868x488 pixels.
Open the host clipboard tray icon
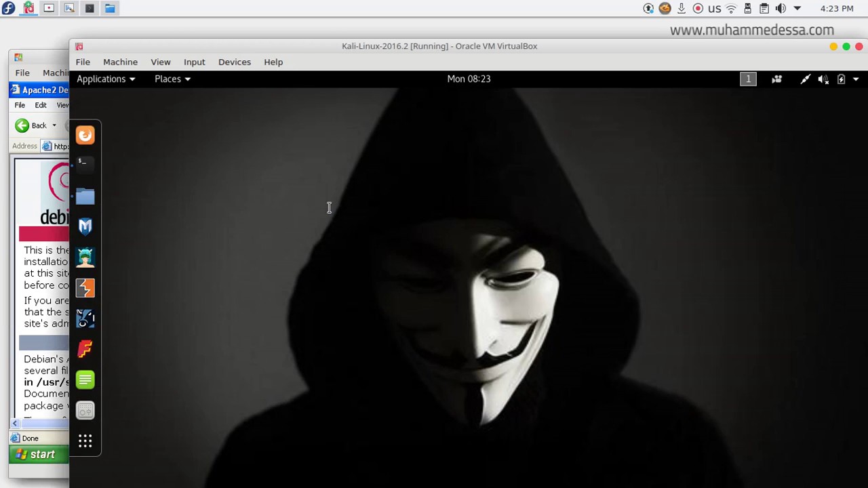click(764, 8)
